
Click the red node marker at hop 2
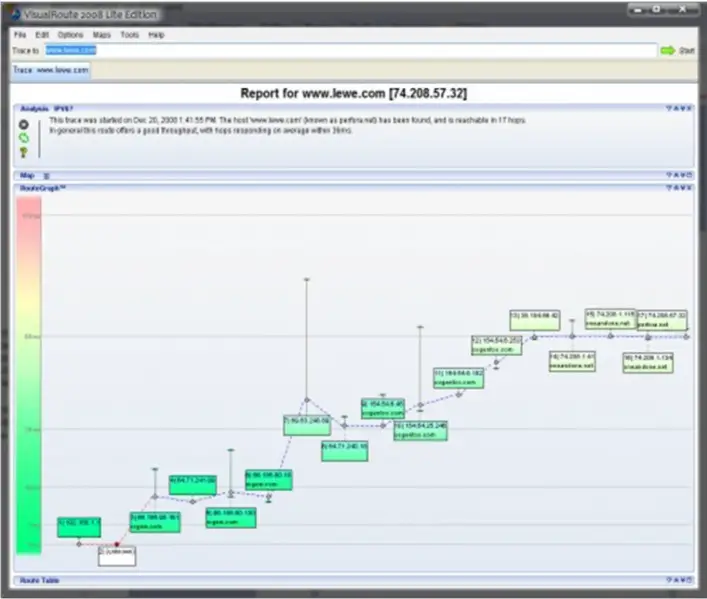tap(117, 544)
